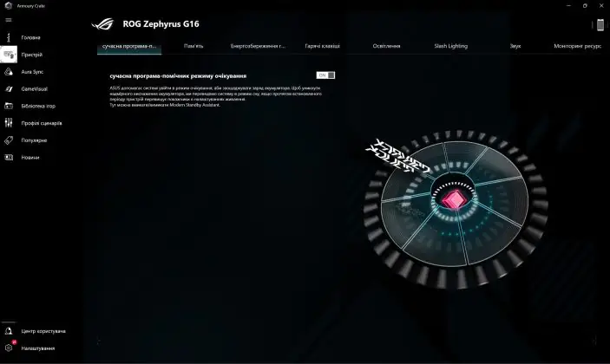Restore down the Armoury Crate window
Viewport: 610px width, 364px height.
pos(585,5)
